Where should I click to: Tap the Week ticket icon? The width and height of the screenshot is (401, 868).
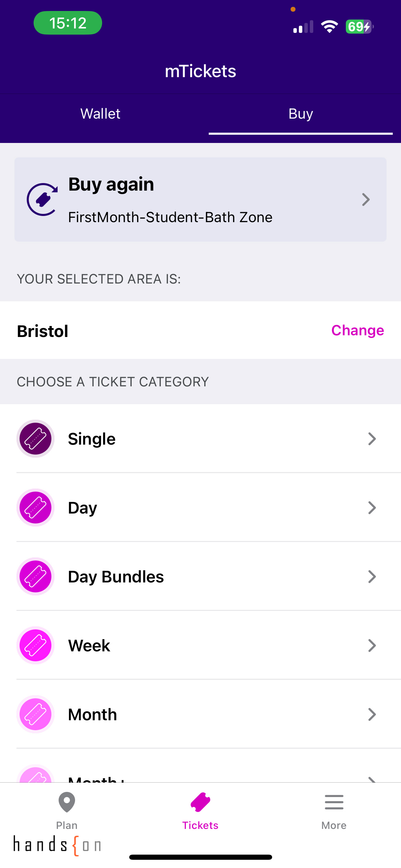pos(35,646)
